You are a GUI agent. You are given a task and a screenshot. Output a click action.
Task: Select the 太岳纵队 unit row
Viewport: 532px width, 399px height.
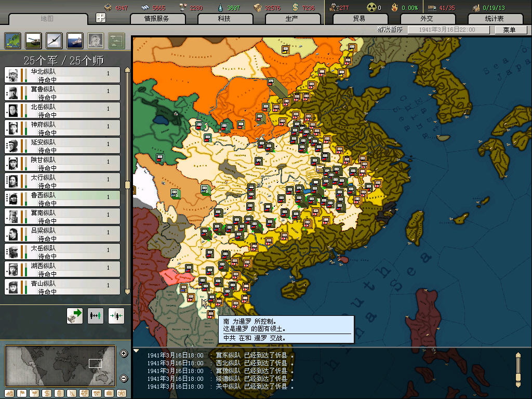62,251
